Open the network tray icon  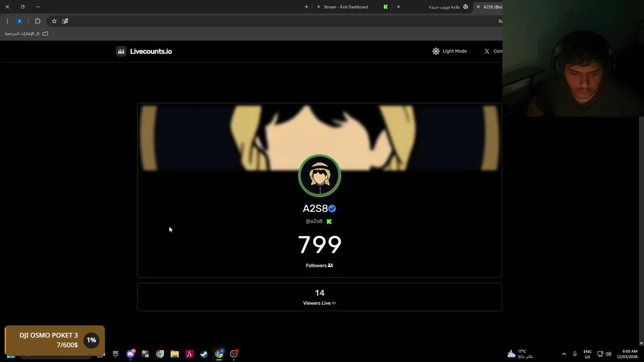[600, 354]
